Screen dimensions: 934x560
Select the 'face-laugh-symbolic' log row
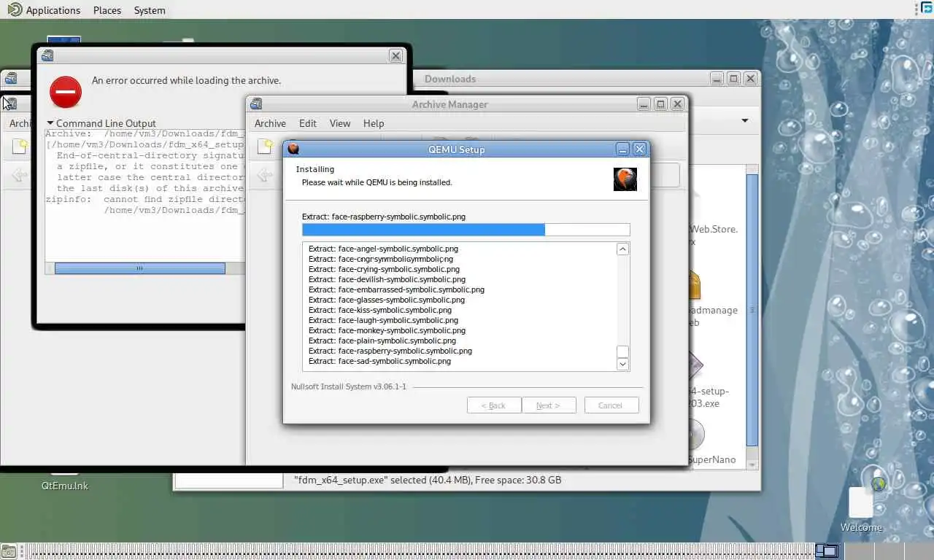(x=383, y=320)
